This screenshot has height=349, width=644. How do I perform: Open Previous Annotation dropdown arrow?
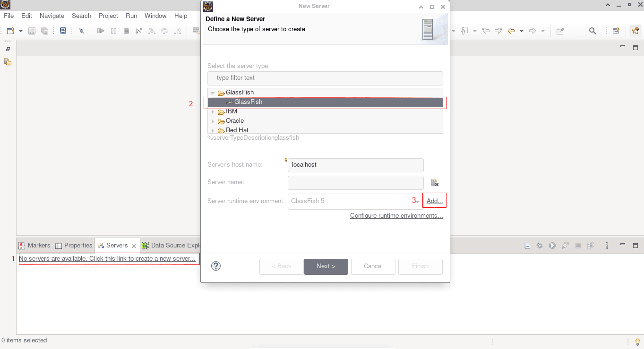pos(475,31)
